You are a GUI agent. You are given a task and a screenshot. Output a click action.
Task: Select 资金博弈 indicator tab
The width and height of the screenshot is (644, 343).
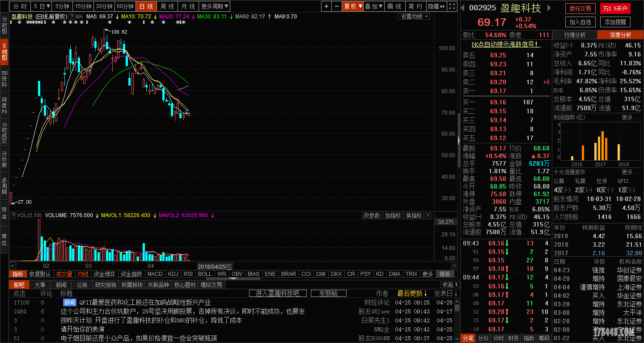(x=104, y=274)
